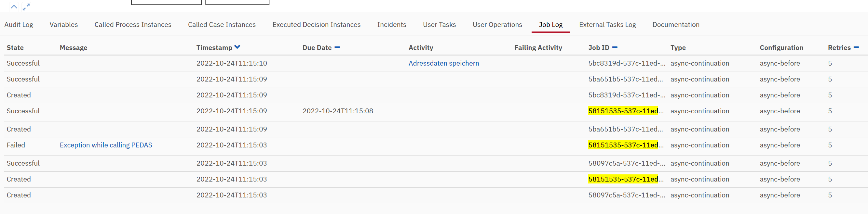Click the Message column header
This screenshot has width=868, height=214.
coord(74,48)
